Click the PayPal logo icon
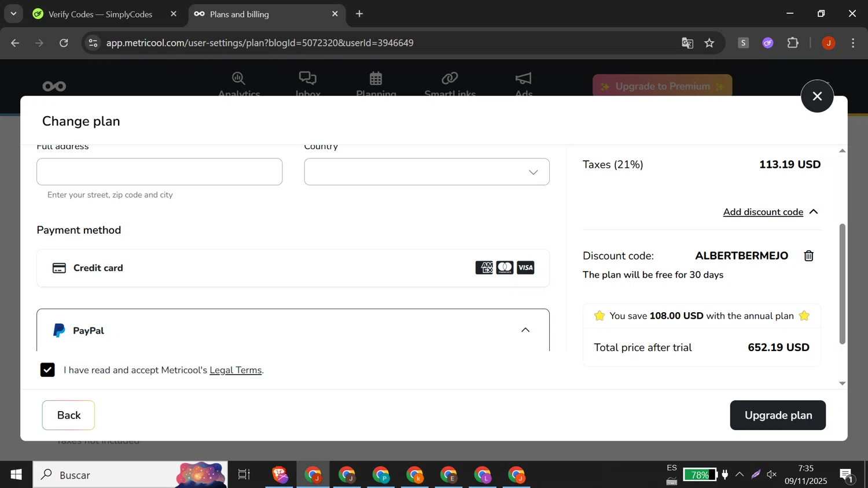 coord(59,330)
